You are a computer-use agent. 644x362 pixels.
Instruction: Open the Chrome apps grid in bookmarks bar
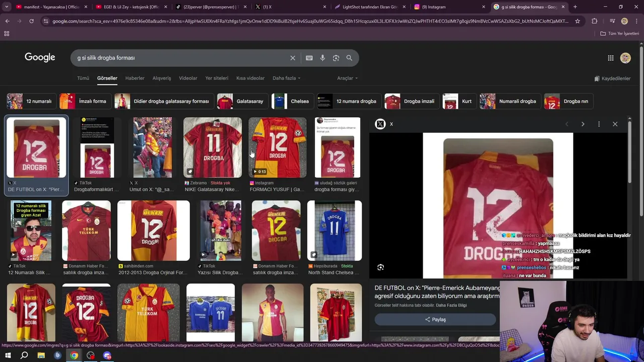pyautogui.click(x=7, y=33)
